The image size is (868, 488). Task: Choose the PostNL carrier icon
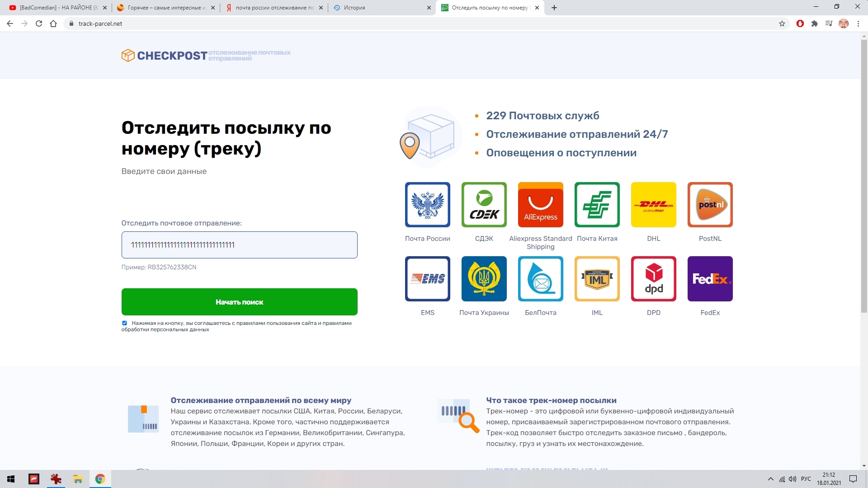[x=710, y=204]
